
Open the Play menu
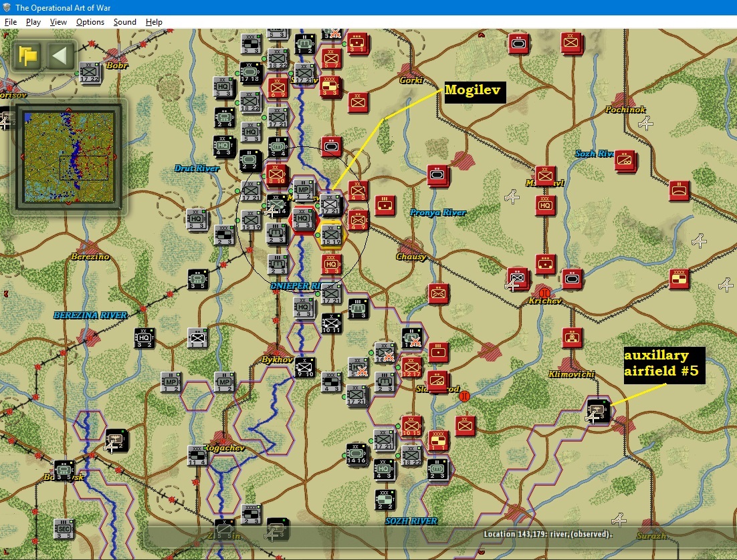(x=33, y=22)
